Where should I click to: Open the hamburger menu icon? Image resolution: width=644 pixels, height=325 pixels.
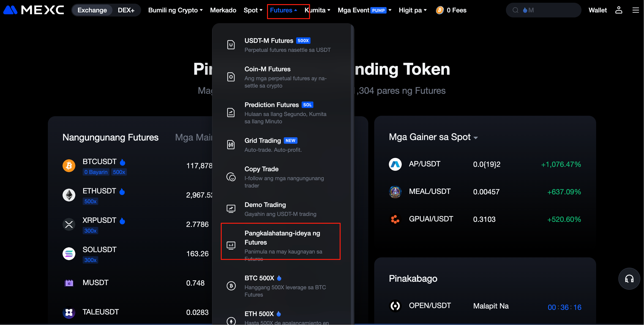pyautogui.click(x=636, y=10)
